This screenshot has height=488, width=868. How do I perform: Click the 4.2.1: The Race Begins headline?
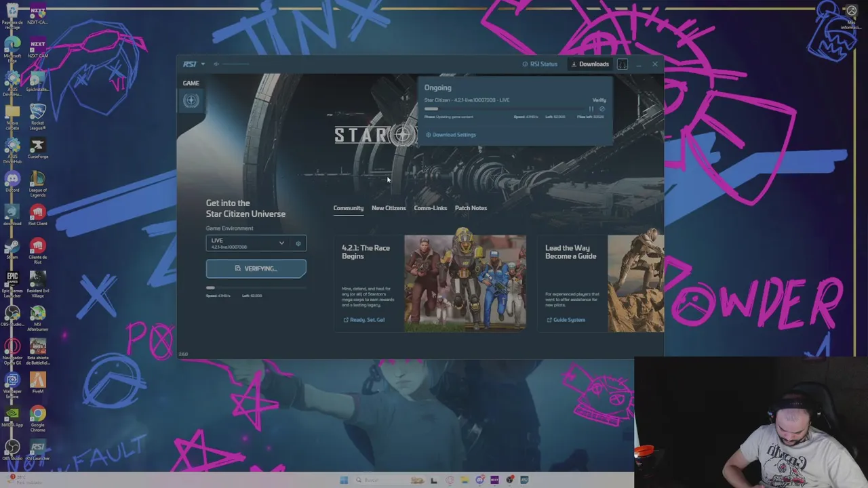(x=366, y=252)
